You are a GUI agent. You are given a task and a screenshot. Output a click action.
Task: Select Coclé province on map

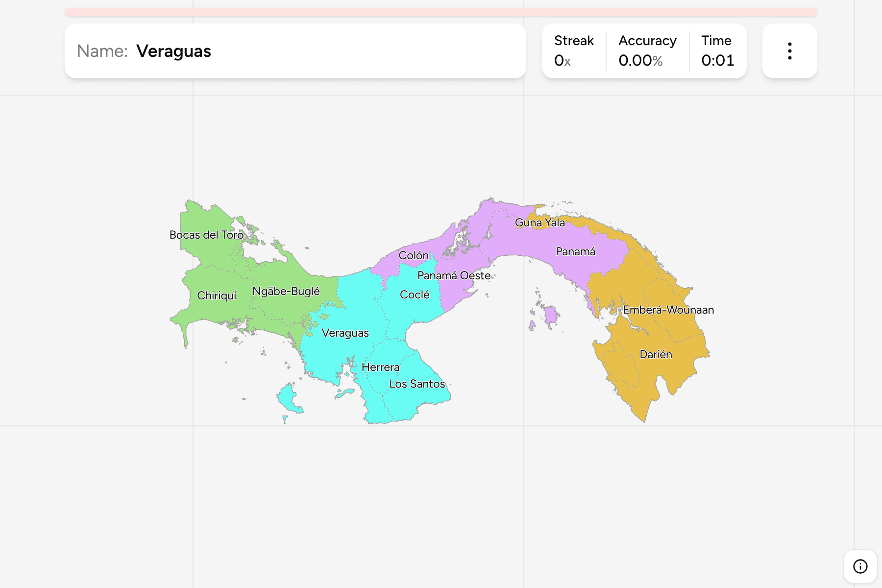(x=415, y=295)
